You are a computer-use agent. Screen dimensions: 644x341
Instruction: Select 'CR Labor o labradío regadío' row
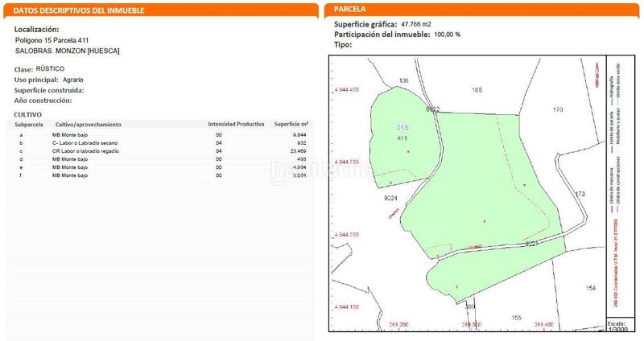(85, 151)
